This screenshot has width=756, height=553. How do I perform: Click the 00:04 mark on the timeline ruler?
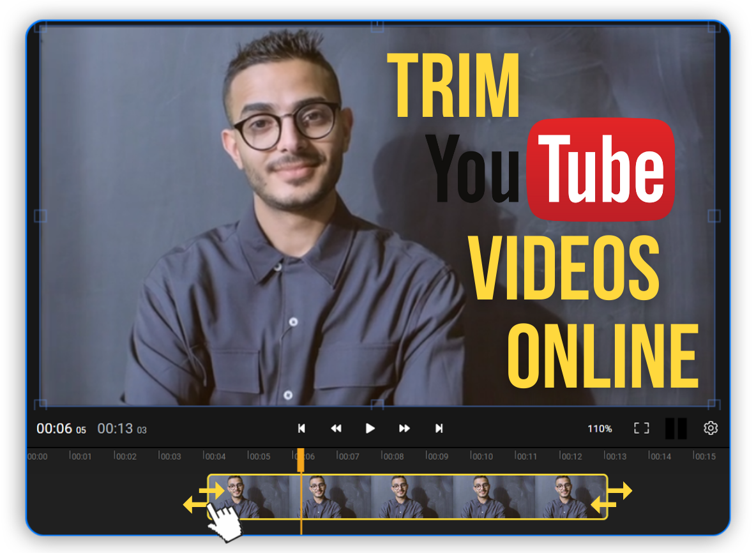214,456
